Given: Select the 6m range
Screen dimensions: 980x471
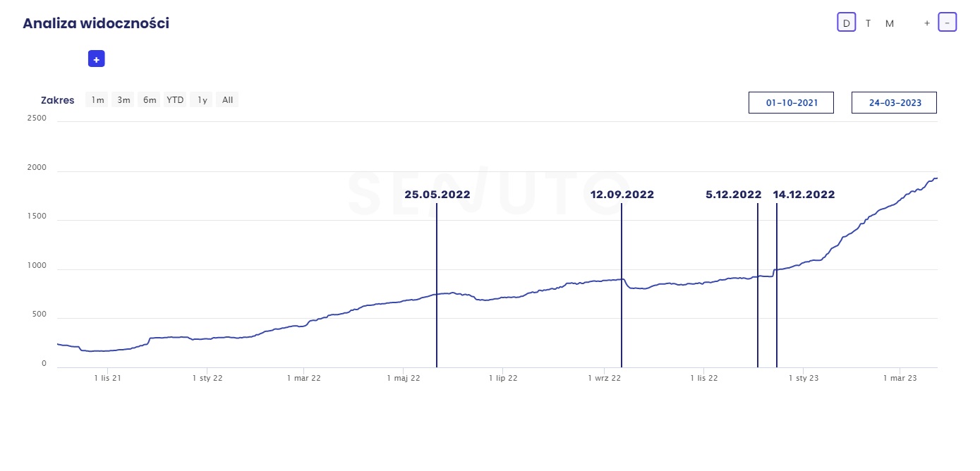Looking at the screenshot, I should (x=150, y=100).
